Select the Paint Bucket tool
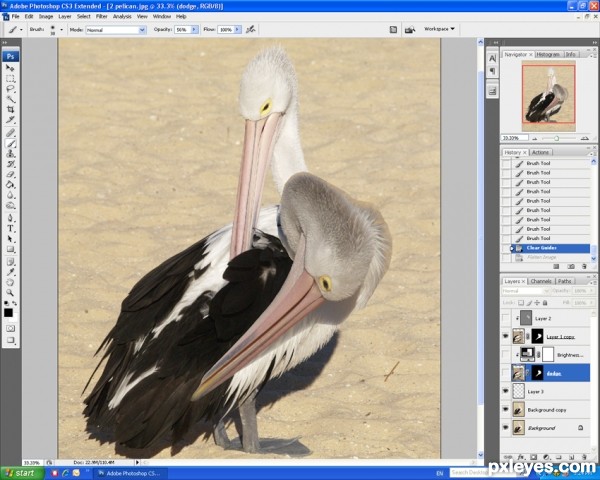 click(10, 185)
